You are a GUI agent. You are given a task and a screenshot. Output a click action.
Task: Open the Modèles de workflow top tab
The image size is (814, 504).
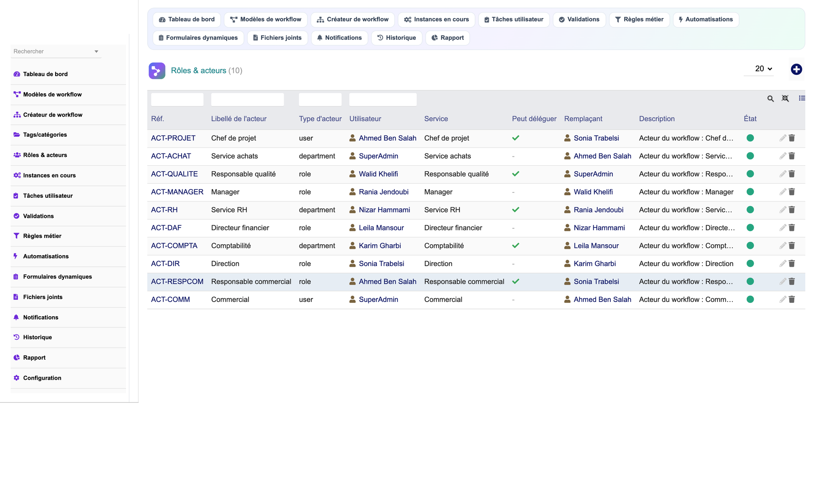pos(266,20)
